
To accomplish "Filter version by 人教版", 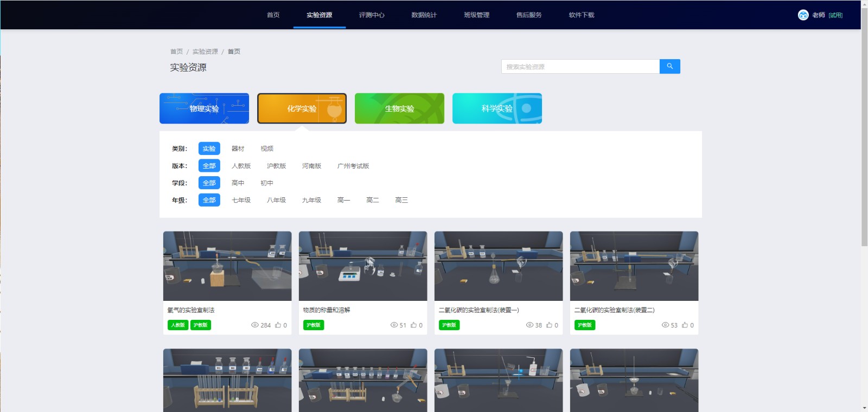I will click(x=241, y=166).
